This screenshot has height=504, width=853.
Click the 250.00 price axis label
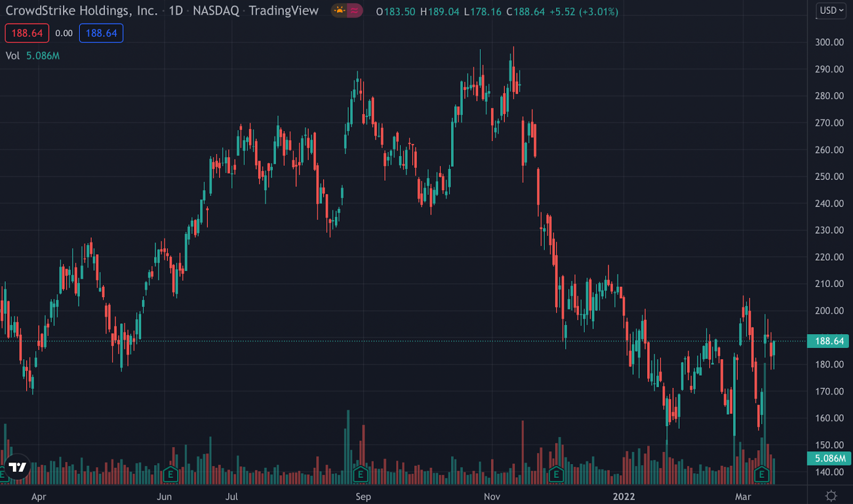[x=830, y=176]
